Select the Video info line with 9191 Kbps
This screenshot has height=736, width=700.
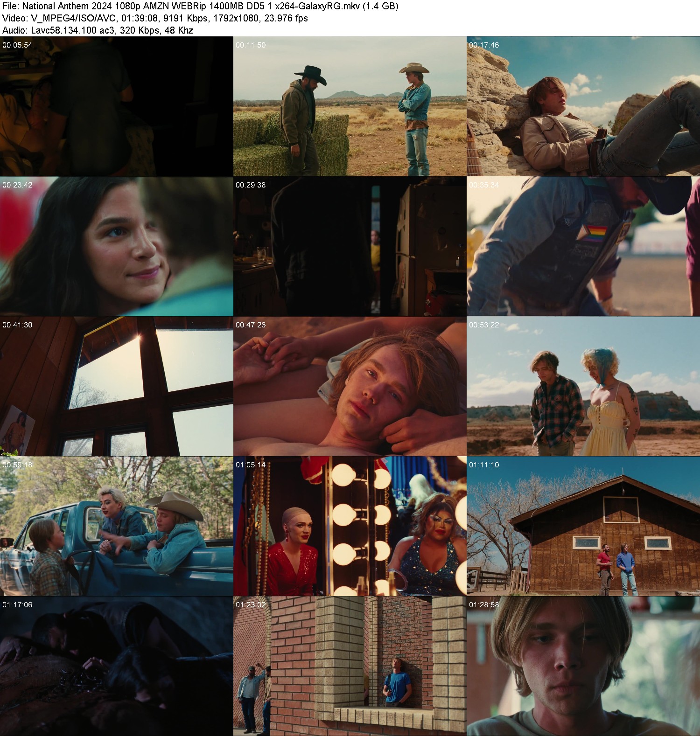click(x=155, y=19)
